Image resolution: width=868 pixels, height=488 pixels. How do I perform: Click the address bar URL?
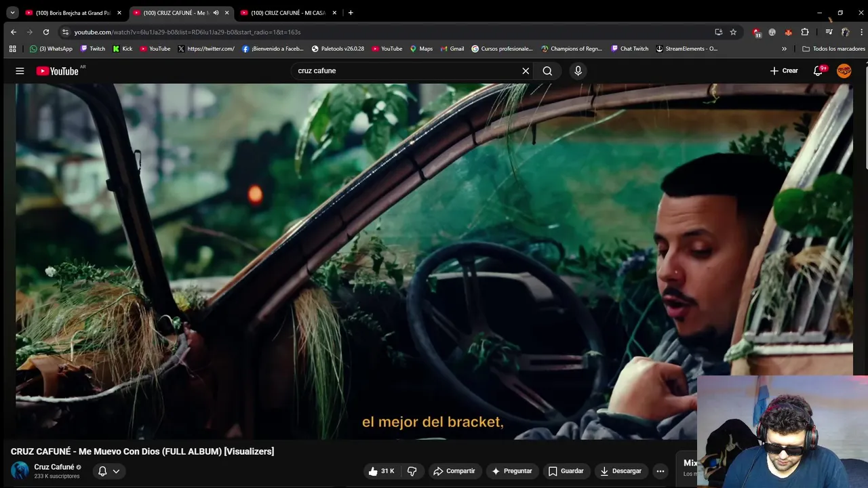point(187,32)
